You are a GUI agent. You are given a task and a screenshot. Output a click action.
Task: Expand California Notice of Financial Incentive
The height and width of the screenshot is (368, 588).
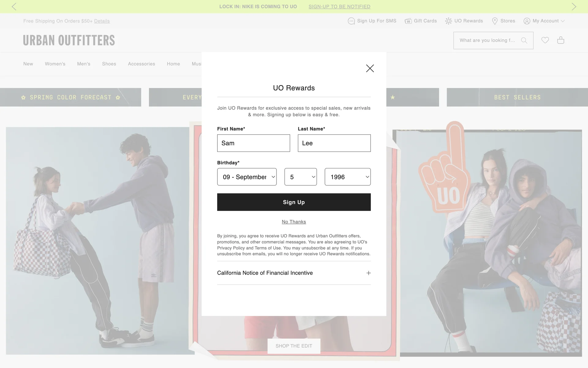click(368, 273)
